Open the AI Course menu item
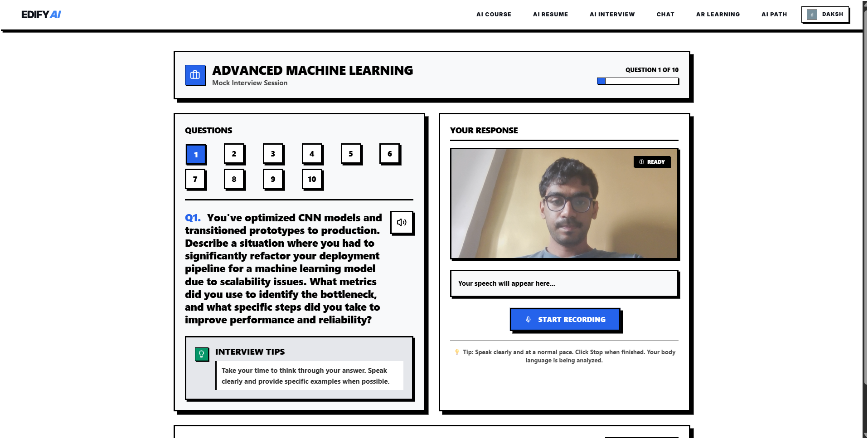Viewport: 868px width, 439px height. tap(494, 15)
